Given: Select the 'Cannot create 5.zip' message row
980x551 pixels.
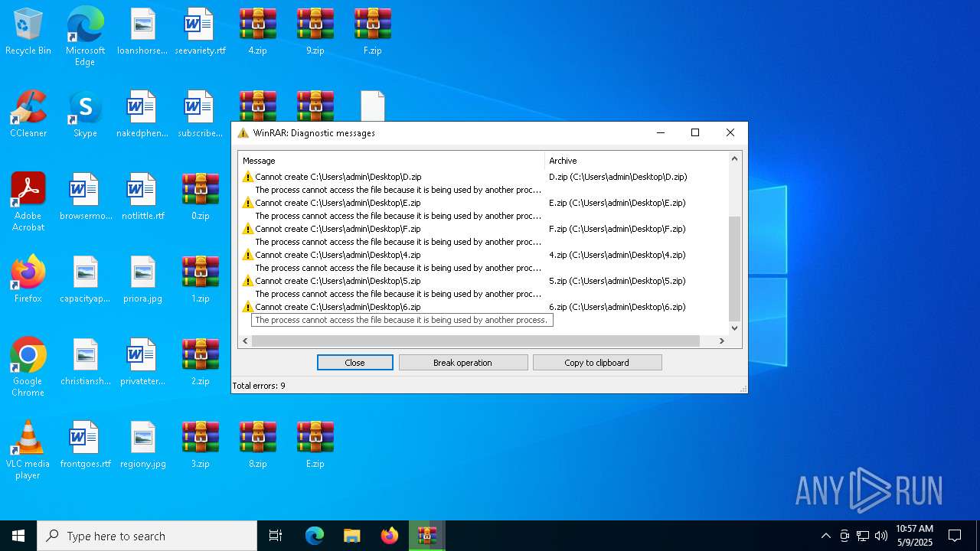Looking at the screenshot, I should click(483, 281).
